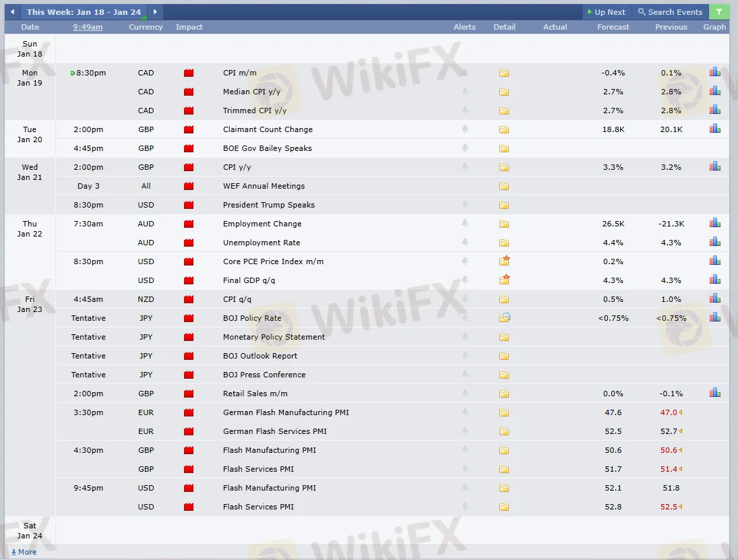The width and height of the screenshot is (738, 560).
Task: Expand the More link at bottom
Action: (x=24, y=552)
